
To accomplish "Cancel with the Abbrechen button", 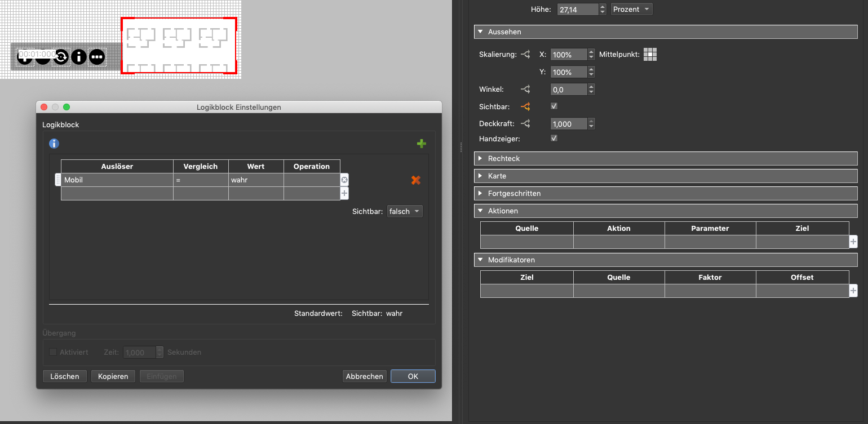I will click(365, 376).
